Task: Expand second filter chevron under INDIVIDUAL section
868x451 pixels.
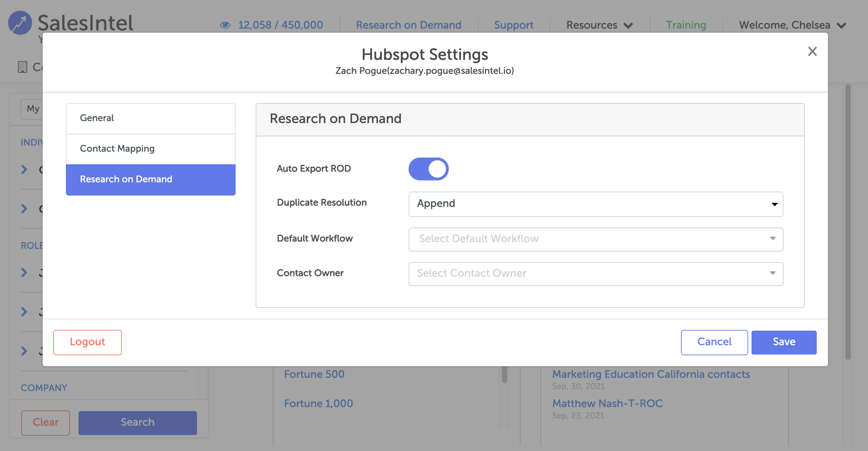Action: 24,209
